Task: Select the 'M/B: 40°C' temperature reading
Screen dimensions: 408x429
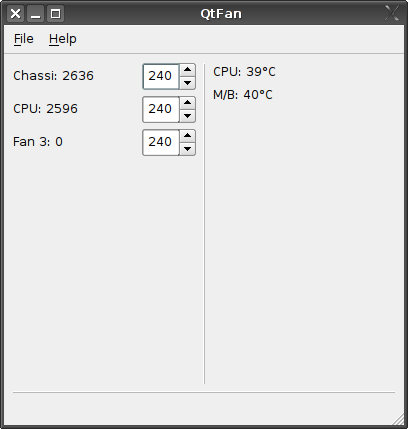Action: click(x=243, y=95)
